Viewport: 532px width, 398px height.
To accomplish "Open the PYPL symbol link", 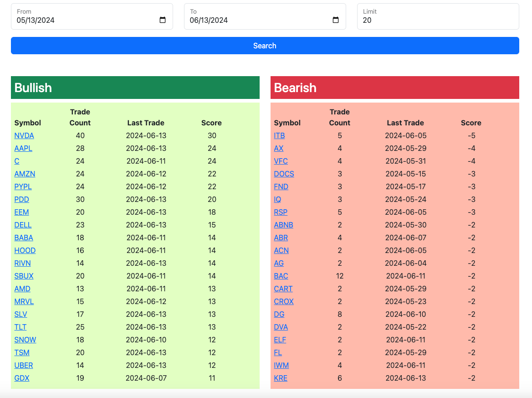I will (x=23, y=186).
